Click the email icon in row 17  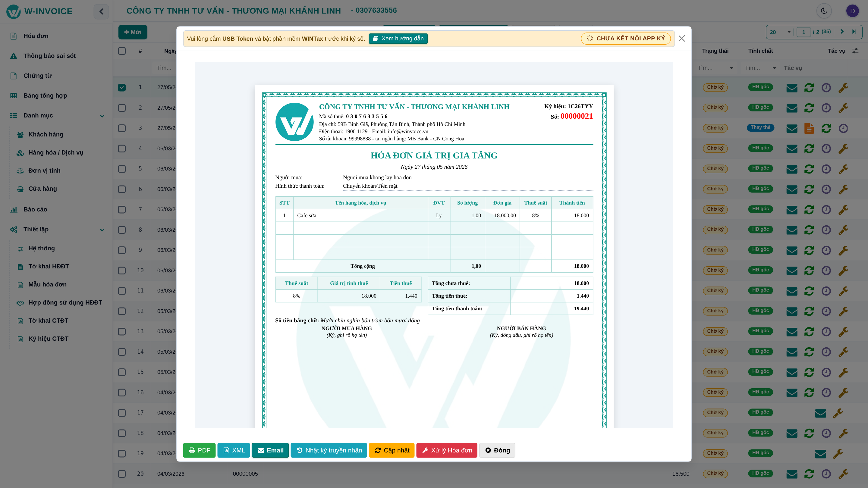tap(820, 413)
